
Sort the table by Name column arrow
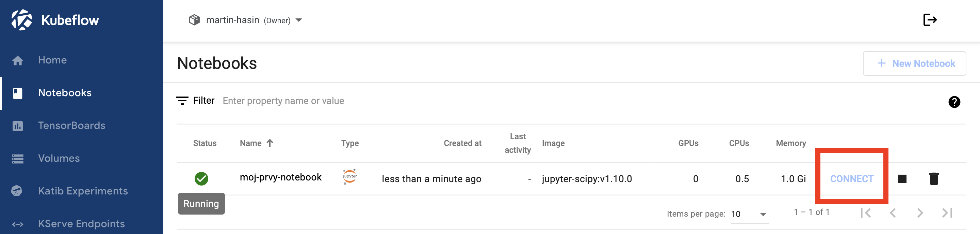[x=270, y=143]
